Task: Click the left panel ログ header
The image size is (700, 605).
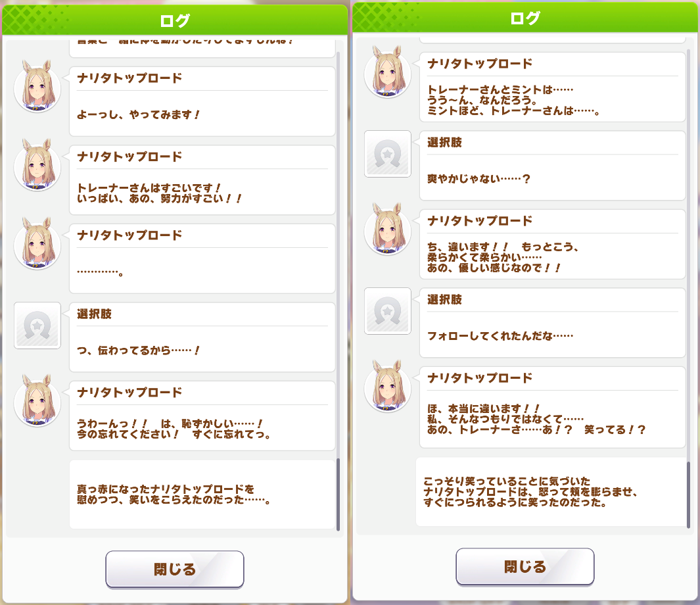Action: pos(175,20)
